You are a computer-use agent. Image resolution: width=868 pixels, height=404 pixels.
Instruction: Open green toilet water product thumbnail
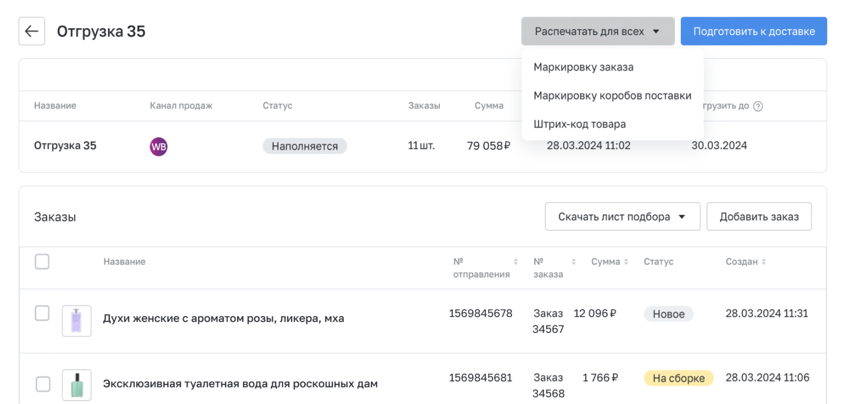[76, 384]
